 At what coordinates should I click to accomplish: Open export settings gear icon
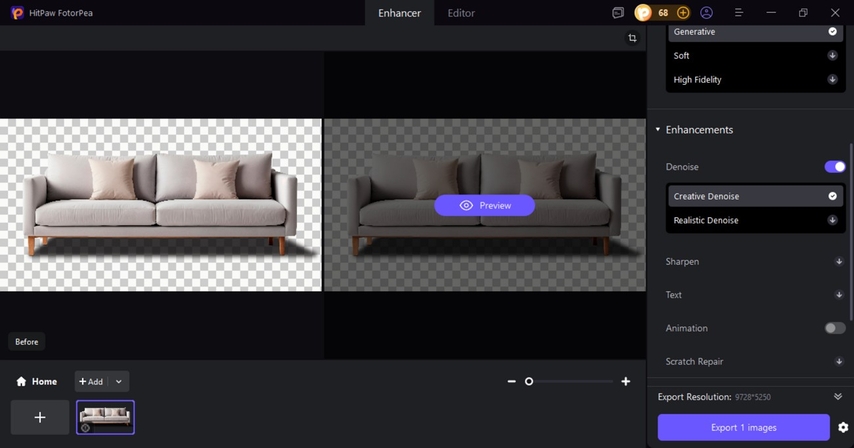click(x=843, y=428)
